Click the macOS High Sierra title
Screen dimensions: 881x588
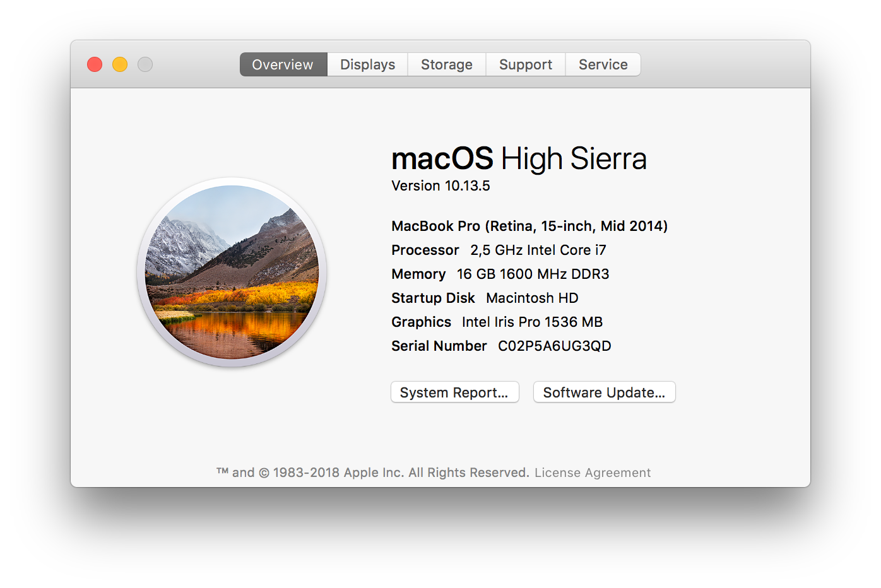[519, 158]
